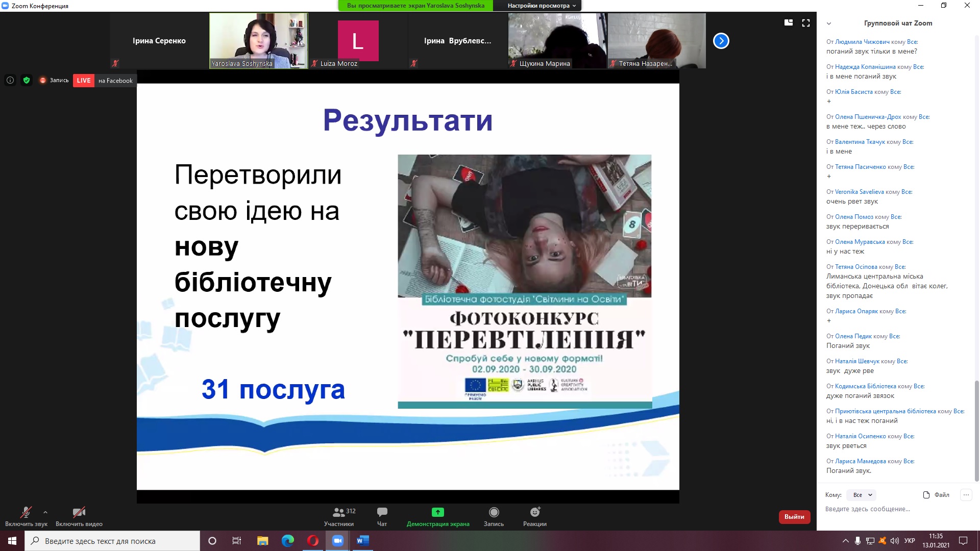Screen dimensions: 980x551
Task: Switch УКР keyboard language indicator
Action: pos(910,541)
